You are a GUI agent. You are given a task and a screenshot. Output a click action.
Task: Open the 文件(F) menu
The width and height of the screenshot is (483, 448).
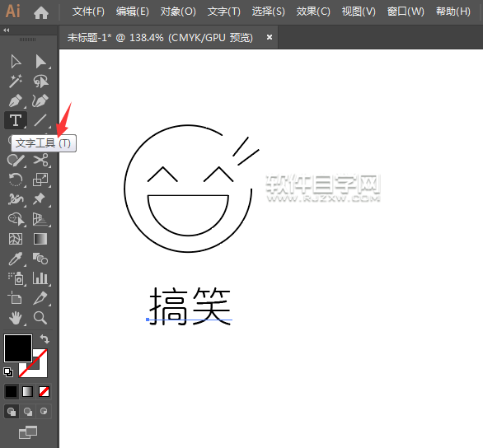pos(88,12)
